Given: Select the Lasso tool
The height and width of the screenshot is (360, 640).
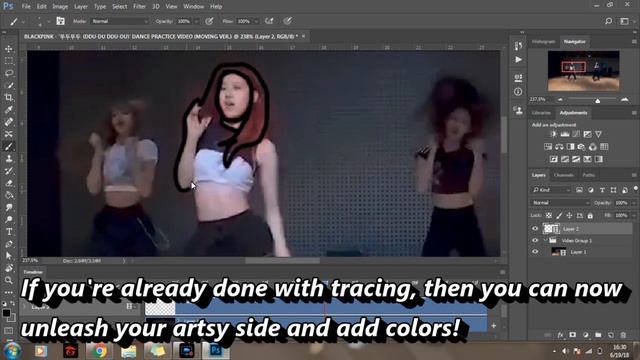Looking at the screenshot, I should point(9,73).
